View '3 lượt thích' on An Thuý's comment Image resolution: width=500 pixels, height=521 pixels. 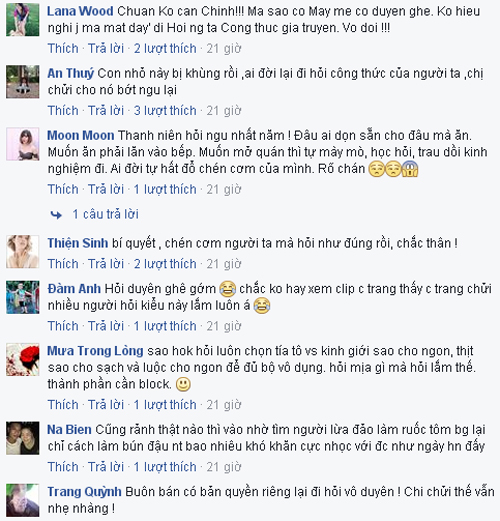click(165, 110)
